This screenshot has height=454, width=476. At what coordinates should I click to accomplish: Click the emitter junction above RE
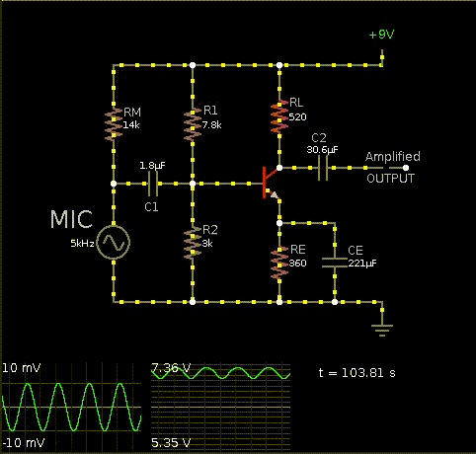[279, 223]
